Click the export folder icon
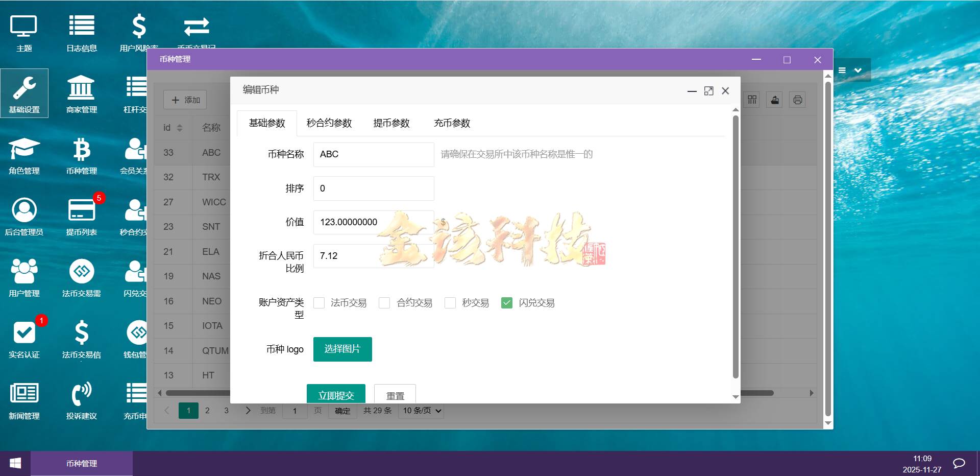Image resolution: width=980 pixels, height=476 pixels. 774,100
